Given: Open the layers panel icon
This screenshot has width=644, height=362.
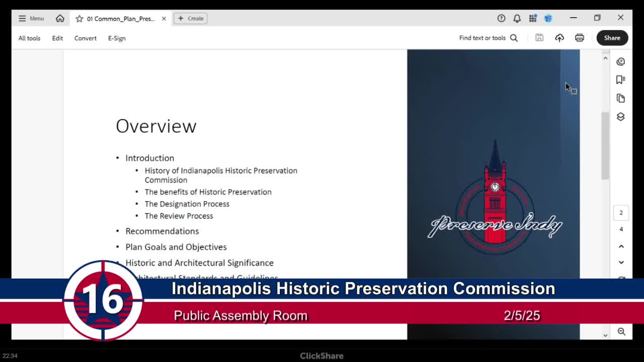Looking at the screenshot, I should point(621,117).
